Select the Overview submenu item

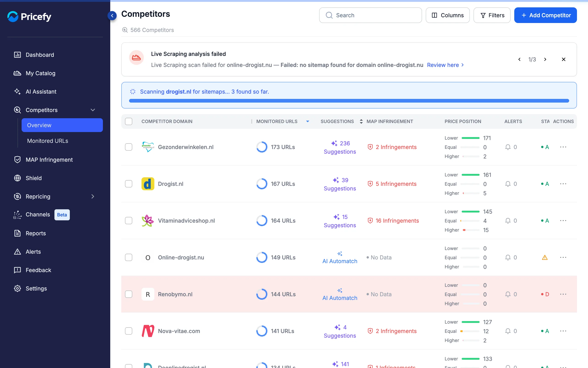pyautogui.click(x=62, y=125)
